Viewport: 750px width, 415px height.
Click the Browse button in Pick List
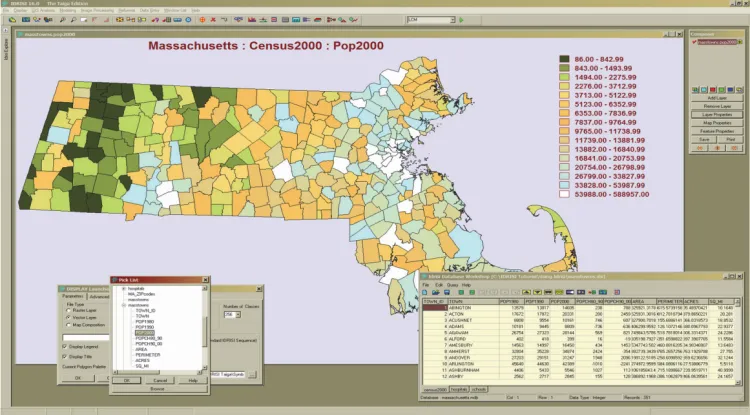coord(159,387)
